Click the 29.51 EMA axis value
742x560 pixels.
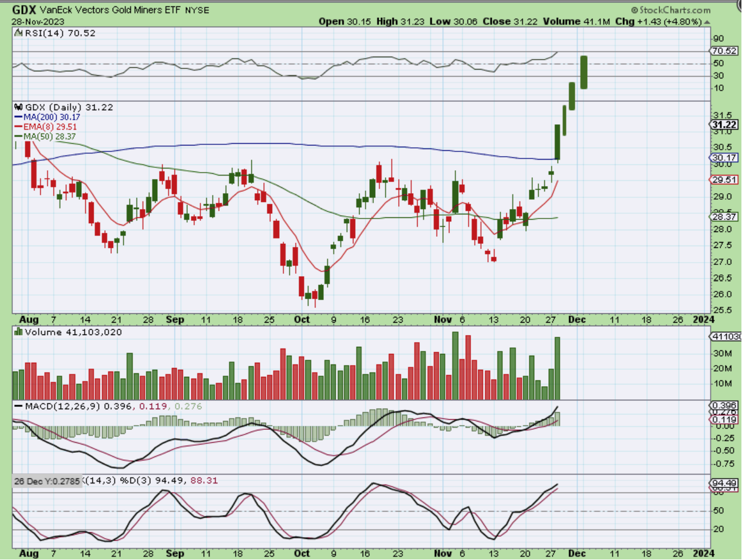[x=723, y=180]
